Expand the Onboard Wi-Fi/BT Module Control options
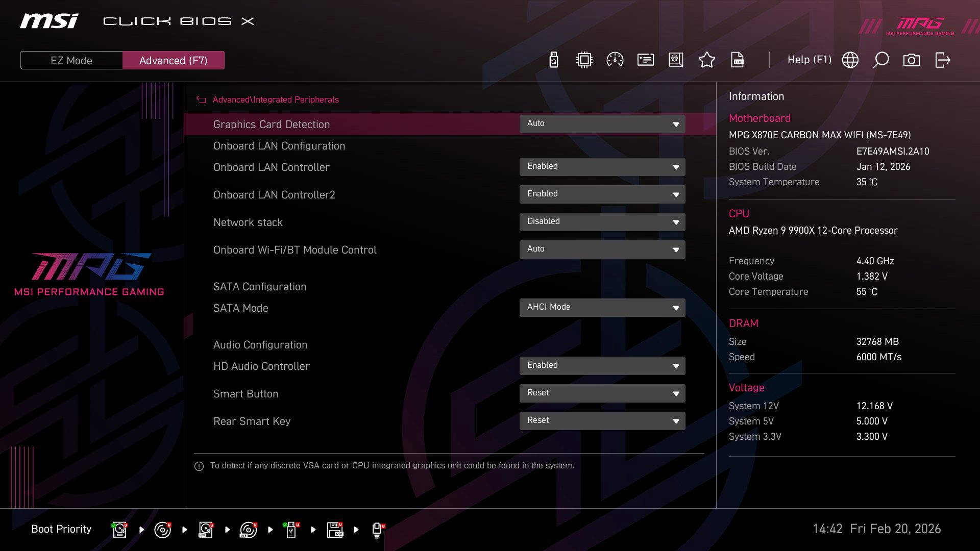Viewport: 980px width, 551px height. pyautogui.click(x=602, y=249)
